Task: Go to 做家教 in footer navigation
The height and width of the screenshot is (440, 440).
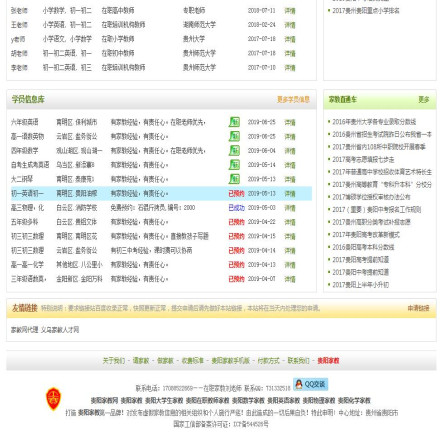Action: tap(165, 361)
